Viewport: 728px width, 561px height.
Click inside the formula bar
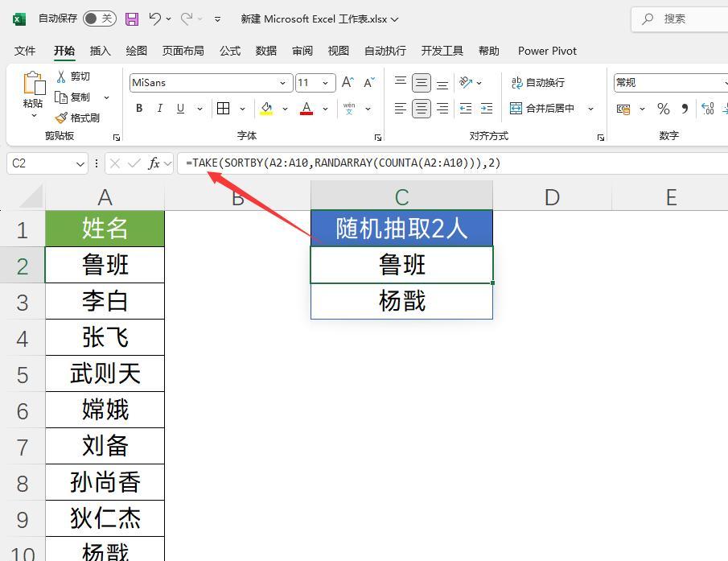453,163
